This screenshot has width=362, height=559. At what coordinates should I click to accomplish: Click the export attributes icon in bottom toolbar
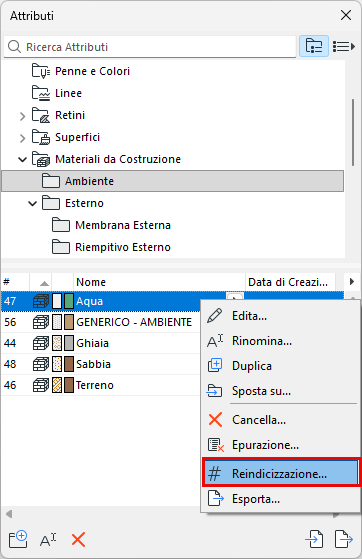344,539
